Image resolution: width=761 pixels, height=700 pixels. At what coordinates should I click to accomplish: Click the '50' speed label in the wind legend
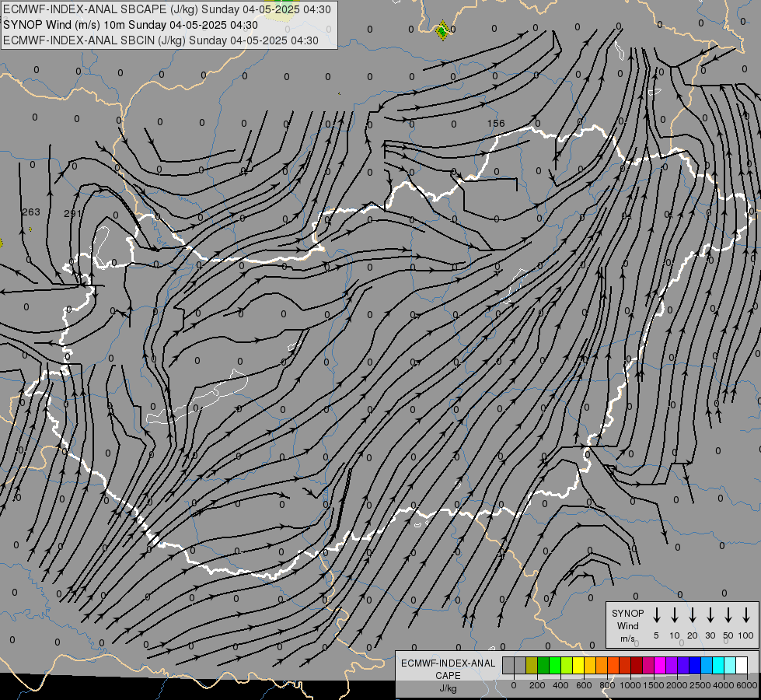(728, 635)
